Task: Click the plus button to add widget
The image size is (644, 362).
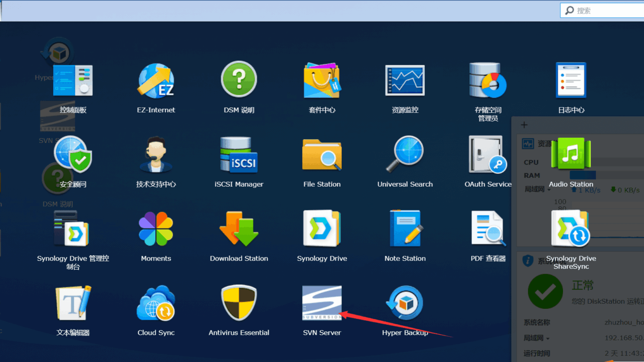Action: (x=524, y=125)
